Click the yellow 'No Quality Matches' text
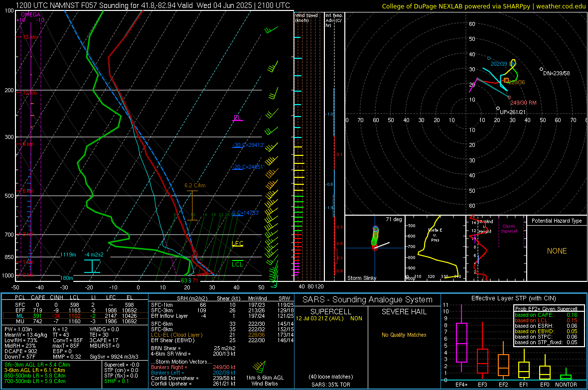This screenshot has height=390, width=588. click(404, 335)
